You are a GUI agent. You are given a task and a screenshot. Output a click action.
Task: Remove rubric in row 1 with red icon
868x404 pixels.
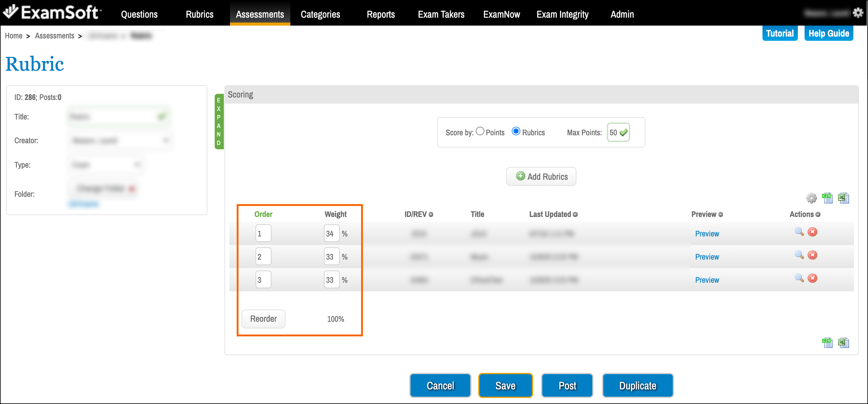(812, 232)
